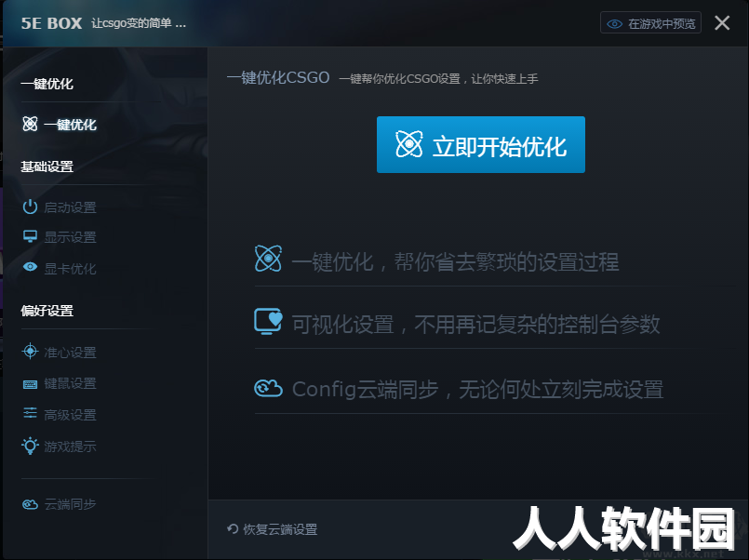Screen dimensions: 749x560
Task: Click text 一键优化，帮你省去繁琐的设置过程
Action: (455, 261)
